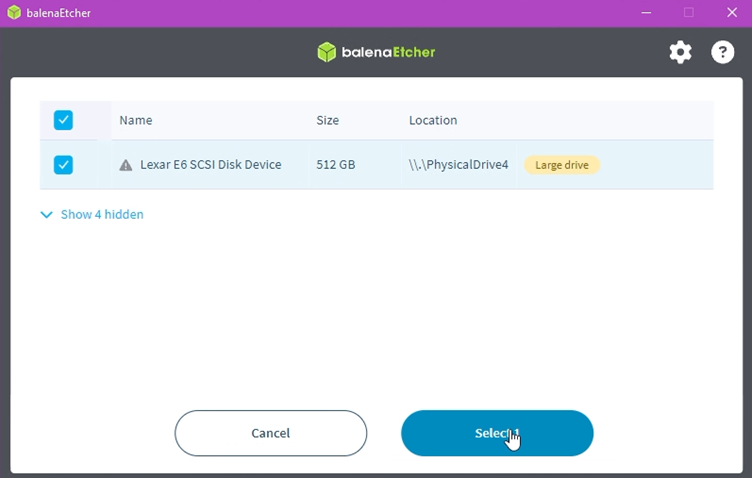752x478 pixels.
Task: Uncheck the Lexar E6 SCSI Disk Device checkbox
Action: coord(63,164)
